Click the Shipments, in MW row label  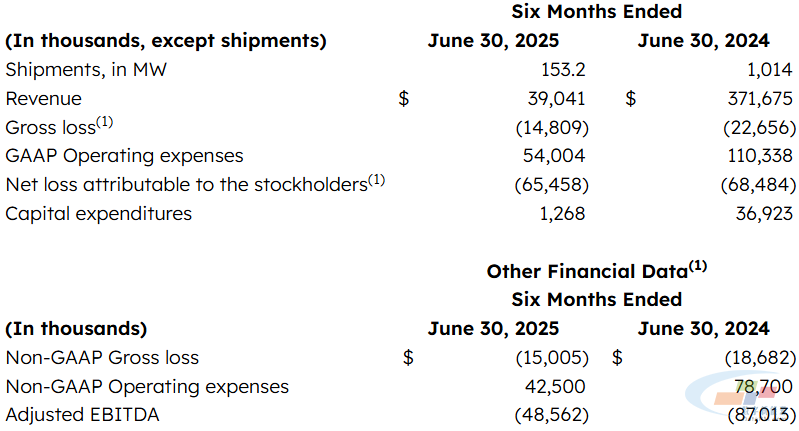click(86, 70)
